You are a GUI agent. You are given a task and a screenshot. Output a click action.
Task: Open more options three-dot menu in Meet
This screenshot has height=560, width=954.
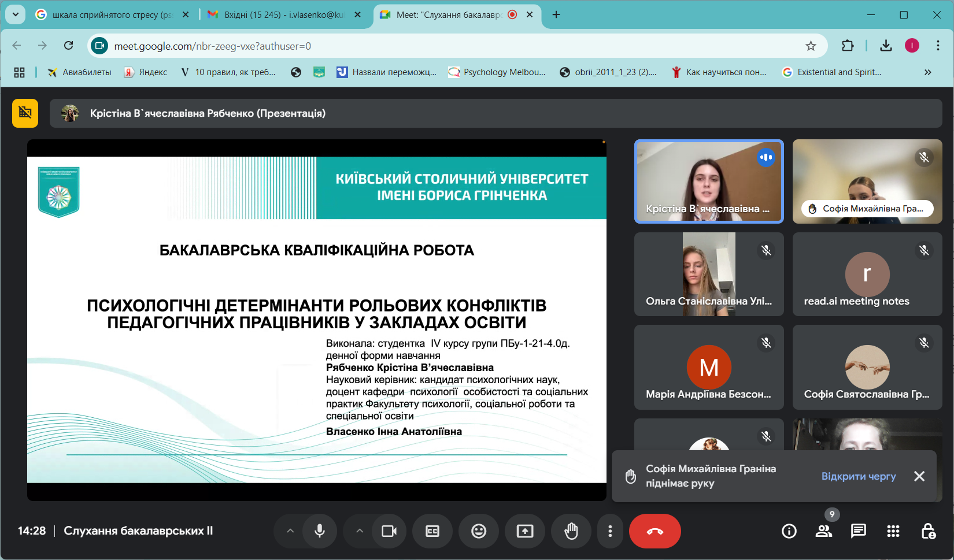click(x=610, y=531)
